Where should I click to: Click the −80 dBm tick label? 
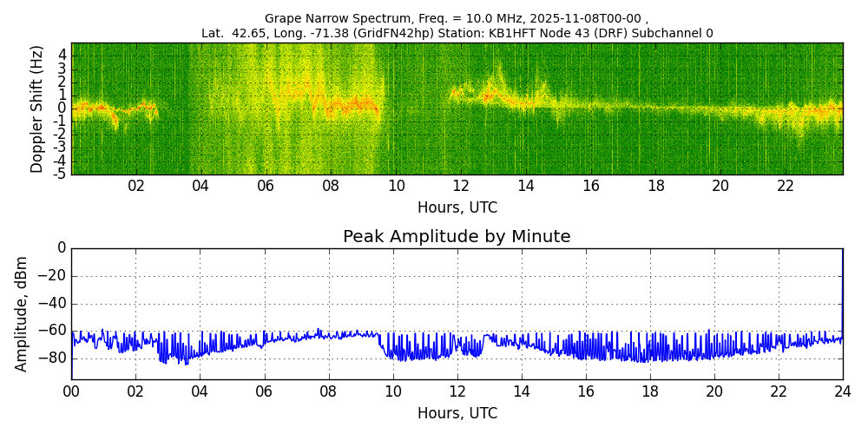pos(52,358)
